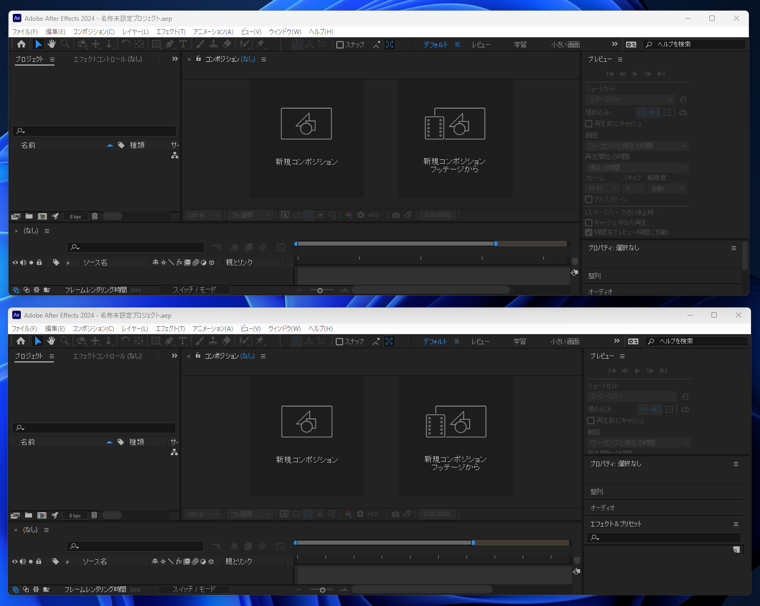The width and height of the screenshot is (760, 606).
Task: Select the Rectangle shape tool in the upper window
Action: [x=156, y=44]
